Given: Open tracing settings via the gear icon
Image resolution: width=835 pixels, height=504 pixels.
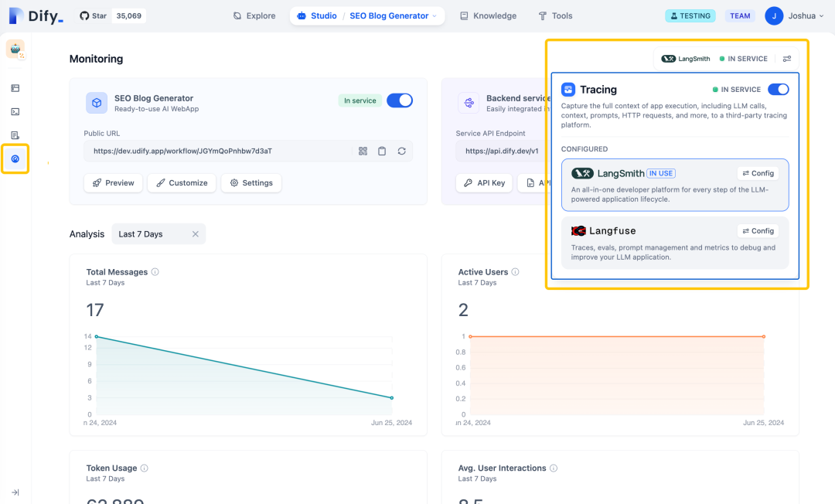Looking at the screenshot, I should [x=787, y=58].
